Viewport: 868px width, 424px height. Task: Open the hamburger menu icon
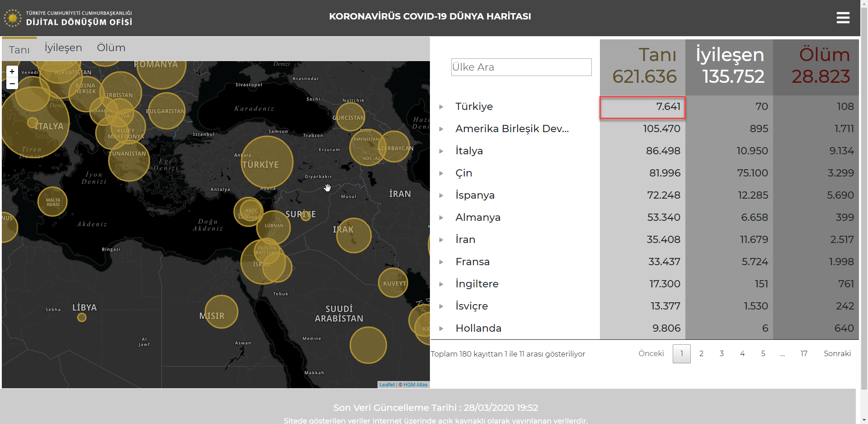pos(843,18)
